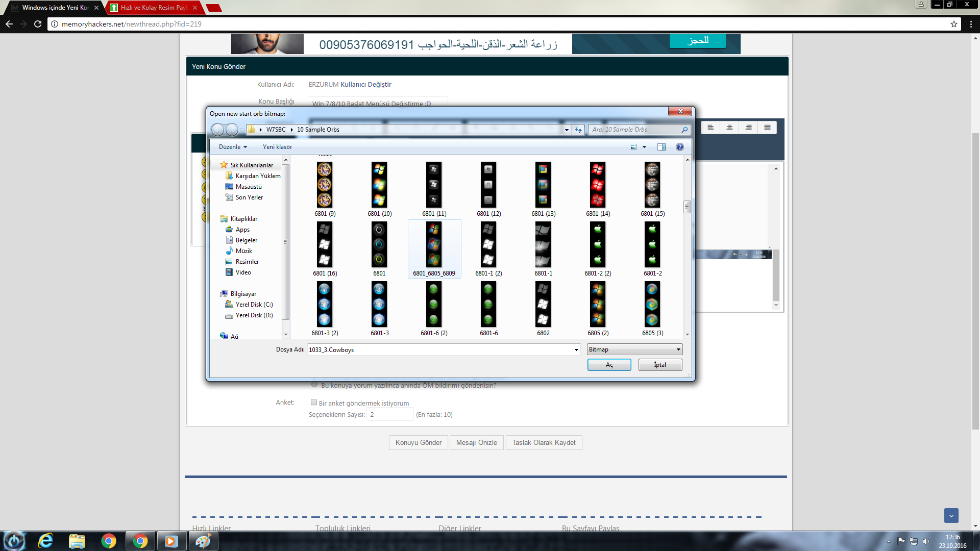
Task: Open the view options dropdown arrow
Action: coord(644,147)
